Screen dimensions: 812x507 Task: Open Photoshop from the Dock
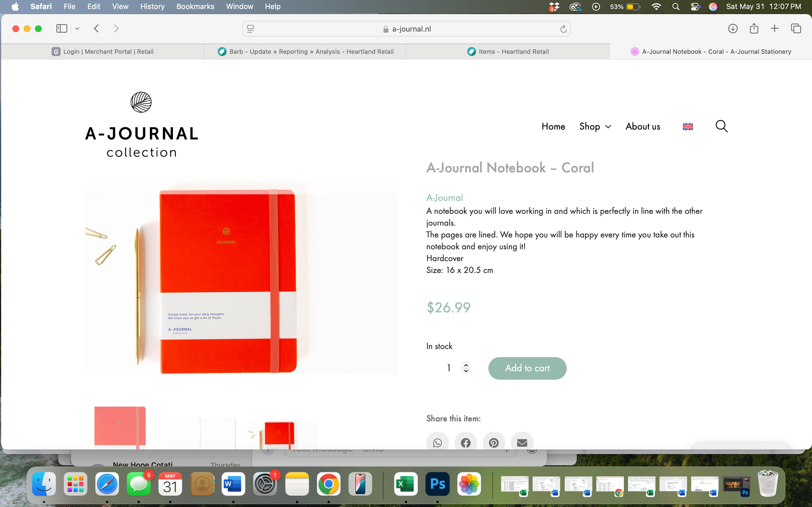pyautogui.click(x=437, y=484)
